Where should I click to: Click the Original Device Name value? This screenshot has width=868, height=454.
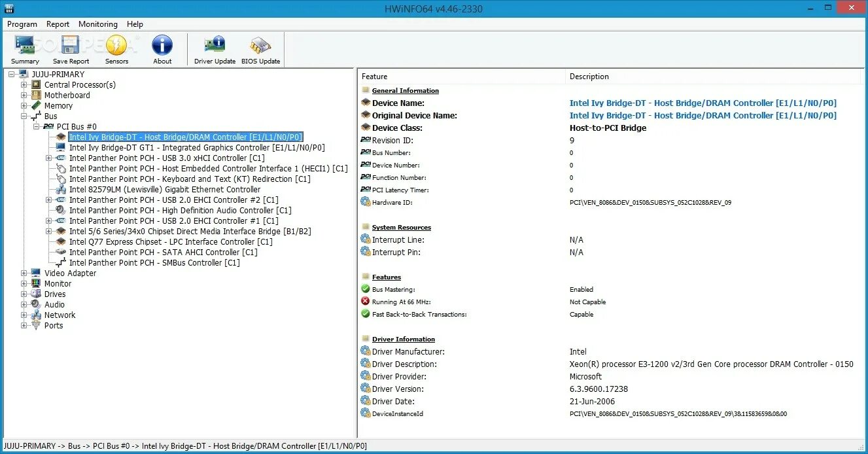coord(703,115)
